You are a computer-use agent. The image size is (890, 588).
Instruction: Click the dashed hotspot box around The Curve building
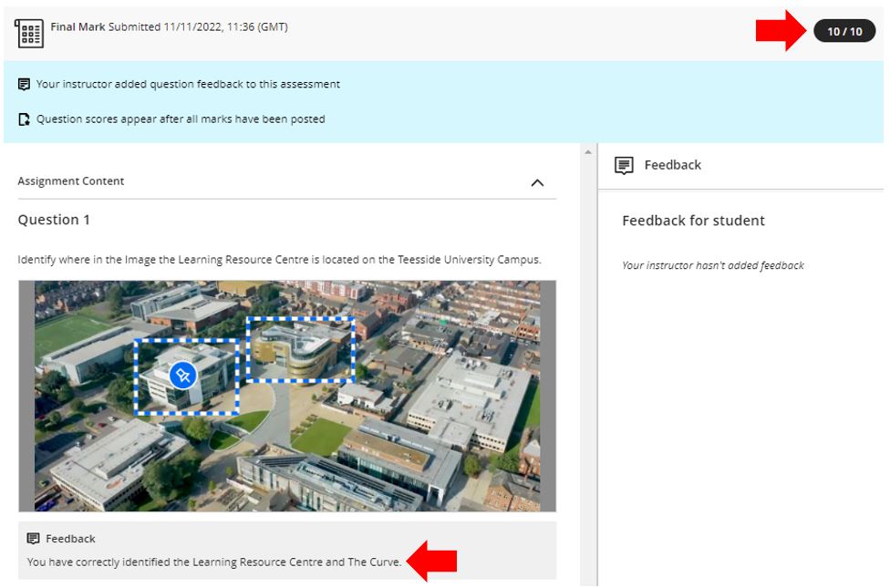tap(301, 350)
